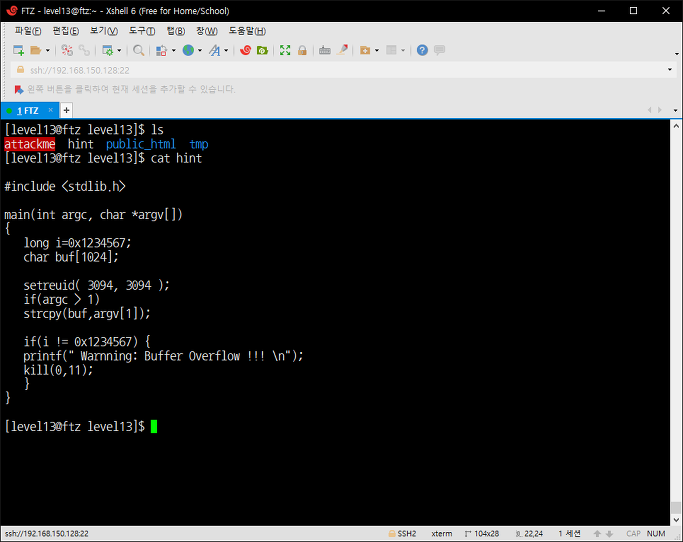Expand the Color Scheme dropdown arrow
Screen dimensions: 683x542
pyautogui.click(x=173, y=51)
